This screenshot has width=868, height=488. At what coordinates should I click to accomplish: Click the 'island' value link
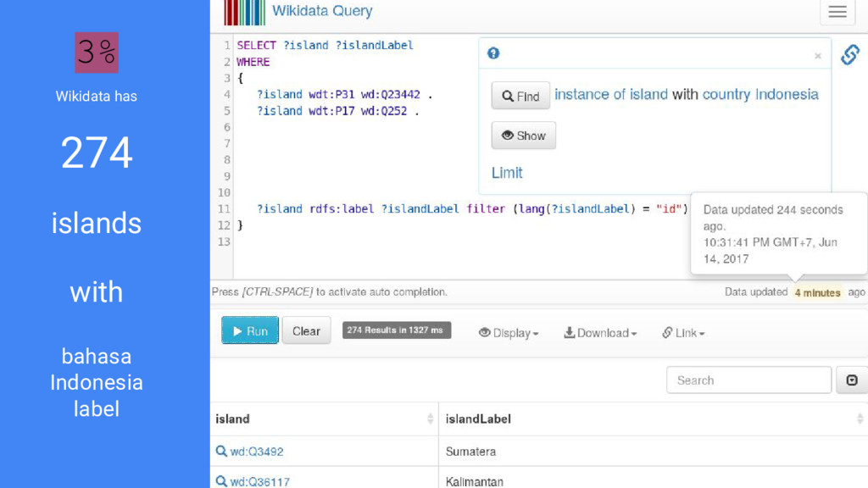[648, 95]
